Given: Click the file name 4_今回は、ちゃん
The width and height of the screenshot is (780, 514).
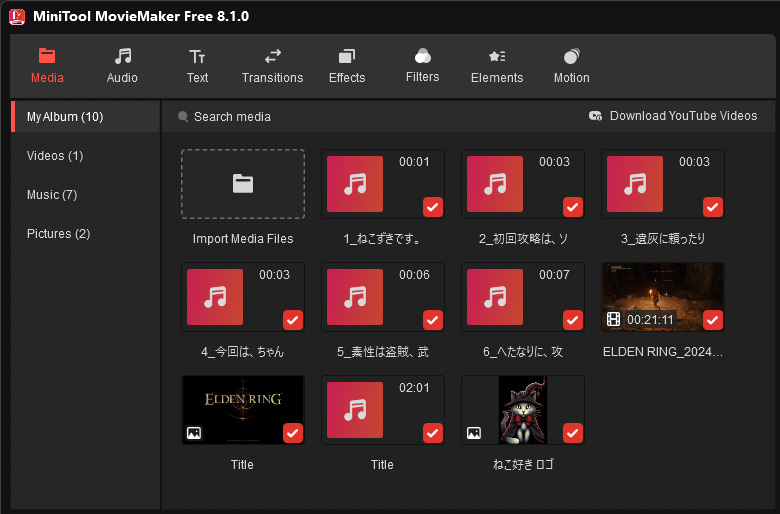Looking at the screenshot, I should click(242, 352).
